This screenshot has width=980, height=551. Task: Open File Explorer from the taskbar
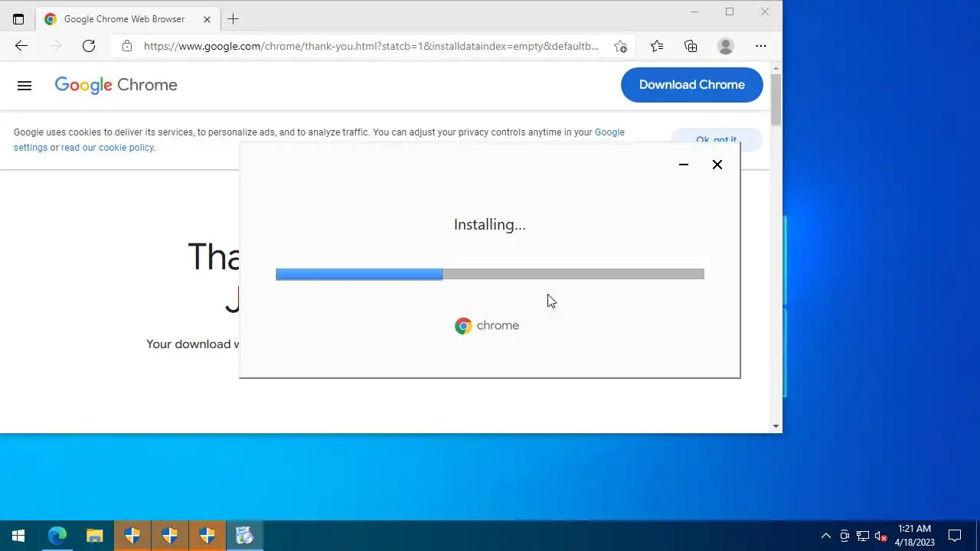point(95,536)
